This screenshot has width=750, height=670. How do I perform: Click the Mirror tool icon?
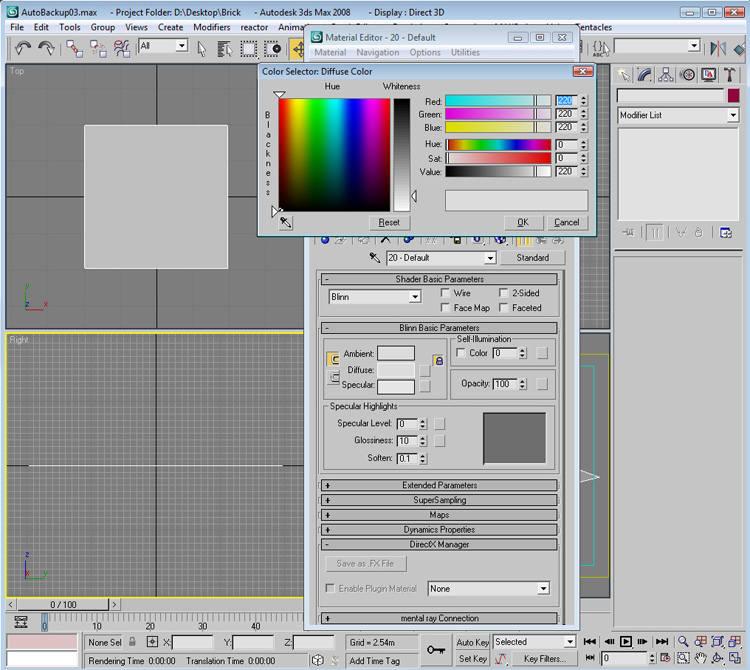(x=717, y=47)
